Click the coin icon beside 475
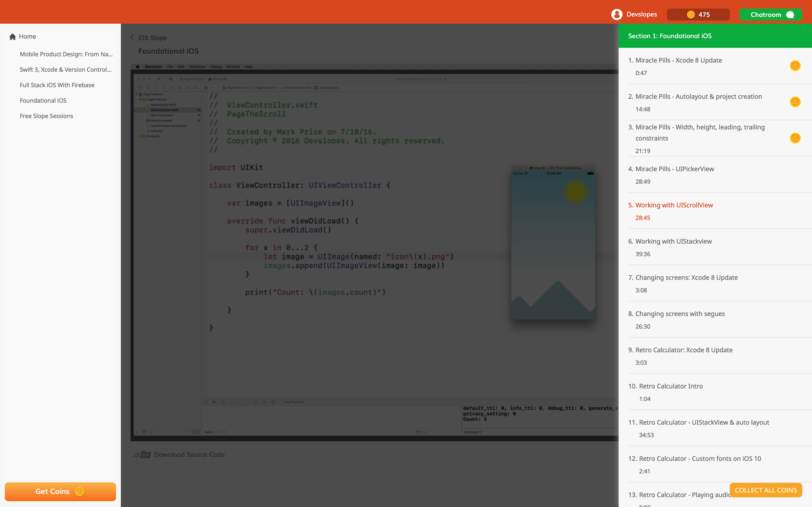The width and height of the screenshot is (812, 507). (691, 15)
